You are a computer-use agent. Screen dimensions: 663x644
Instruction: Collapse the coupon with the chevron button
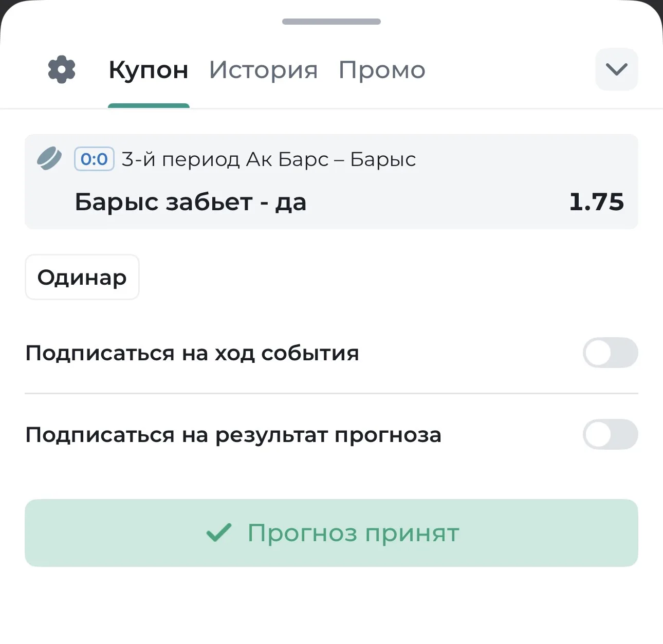(617, 69)
